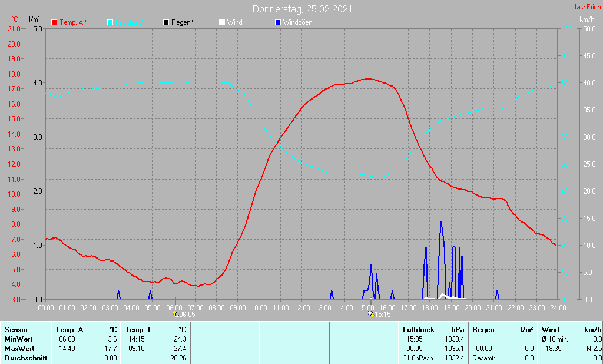
Task: Click the chart title 'Donnerstag, 25.02.2021'
Action: pos(302,9)
